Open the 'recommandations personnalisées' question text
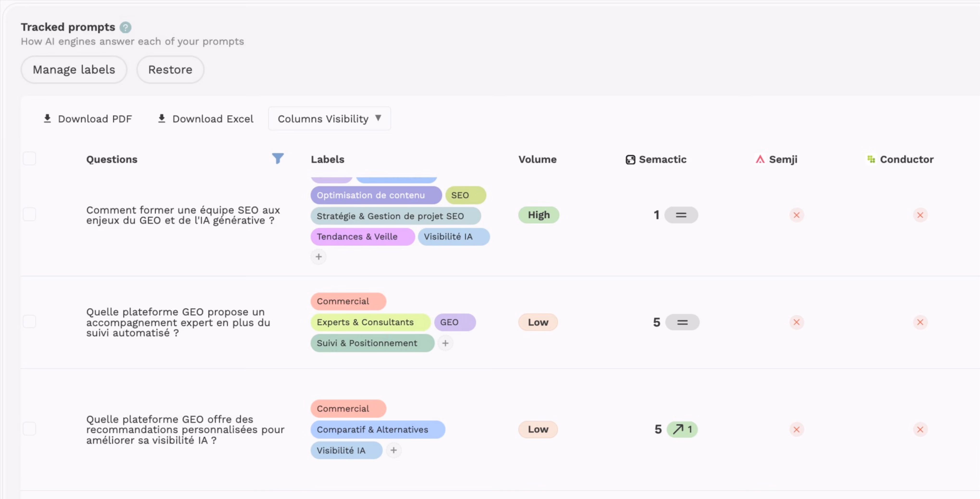Viewport: 980px width, 499px height. click(x=185, y=429)
